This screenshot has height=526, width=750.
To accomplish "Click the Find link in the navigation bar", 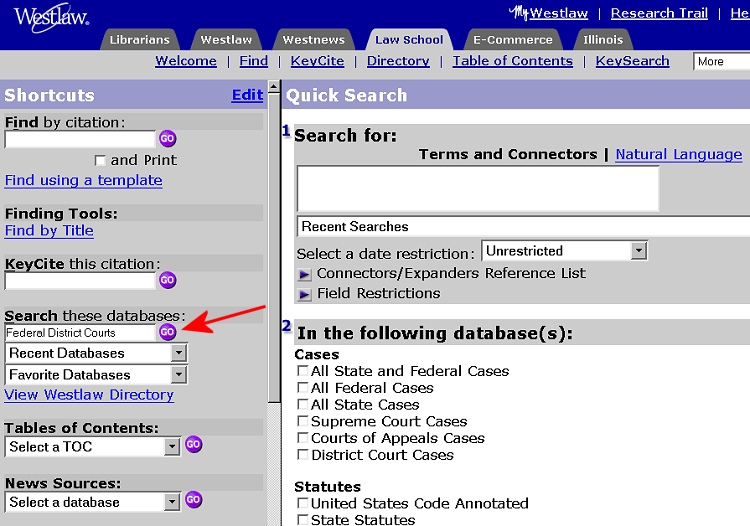I will click(x=254, y=61).
